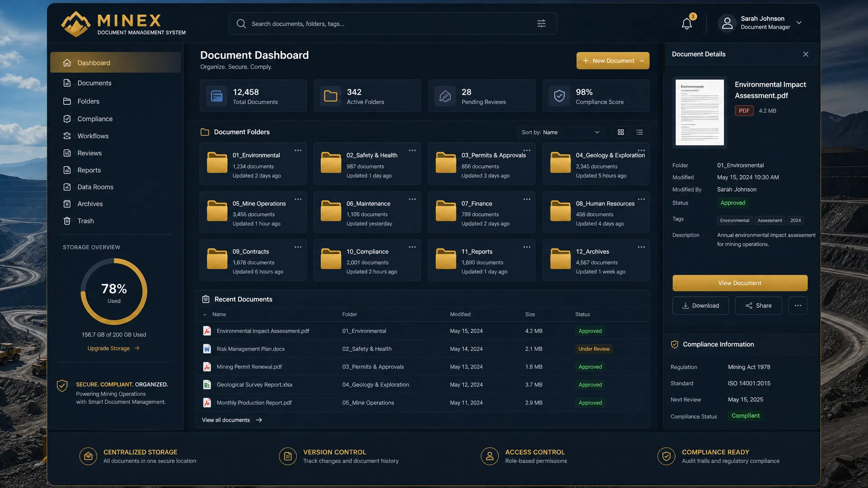Open the Geological Survey Report.xlsx spreadsheet icon
868x488 pixels.
coord(207,385)
